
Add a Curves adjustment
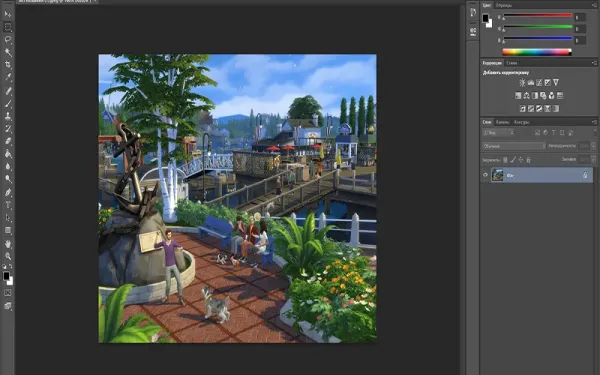pos(539,82)
